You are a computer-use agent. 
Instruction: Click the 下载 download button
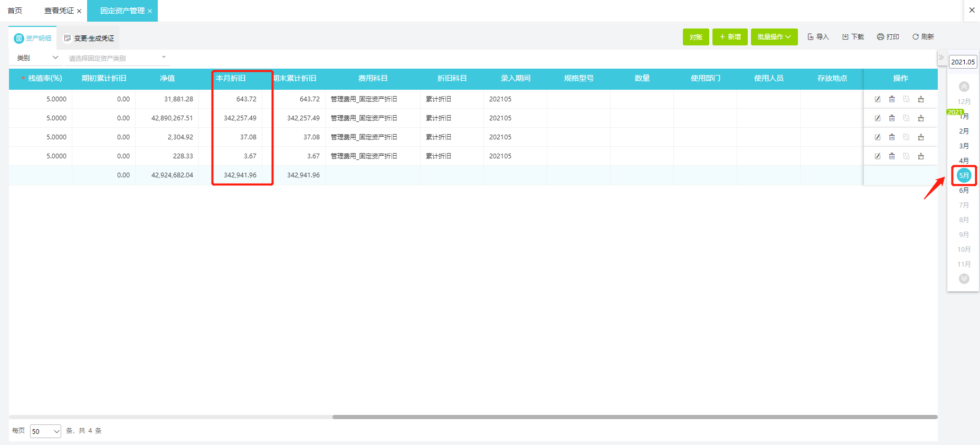[x=853, y=37]
